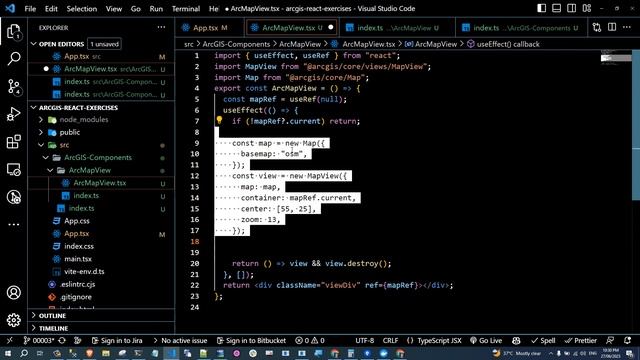The height and width of the screenshot is (360, 640).
Task: Open the Explorer view in activity bar
Action: coord(13,32)
